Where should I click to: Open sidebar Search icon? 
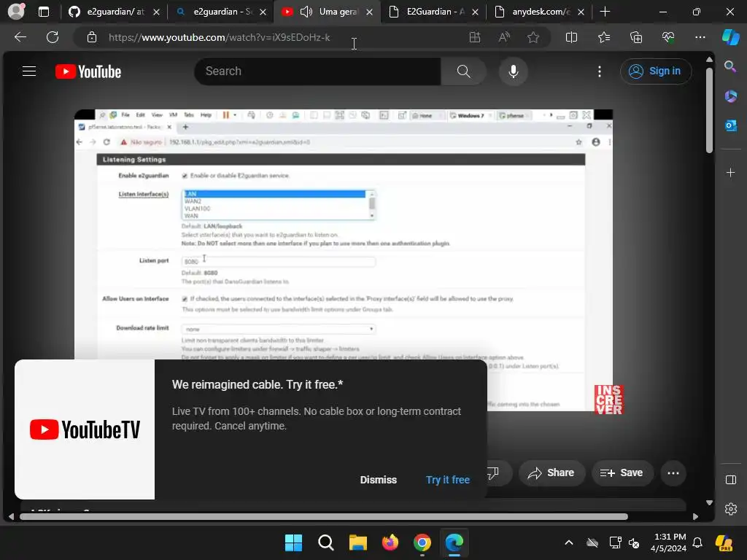pyautogui.click(x=730, y=66)
